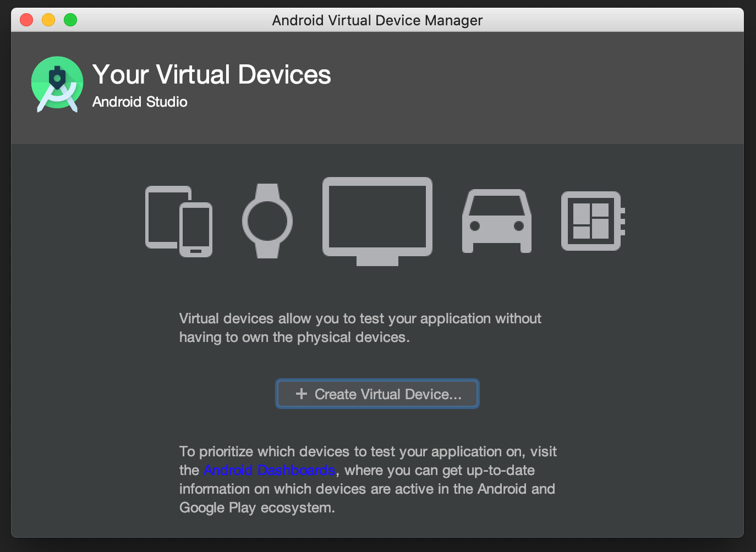
Task: Click the 'To prioritize which devices' paragraph
Action: point(368,479)
